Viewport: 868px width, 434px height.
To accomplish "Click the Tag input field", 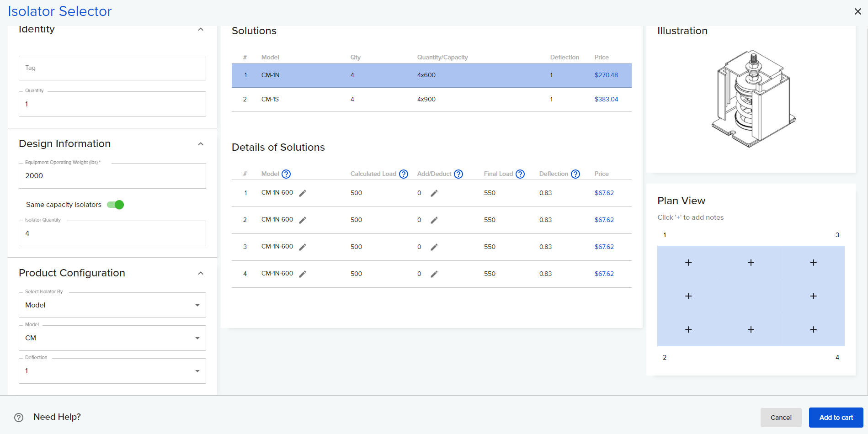I will coord(112,68).
